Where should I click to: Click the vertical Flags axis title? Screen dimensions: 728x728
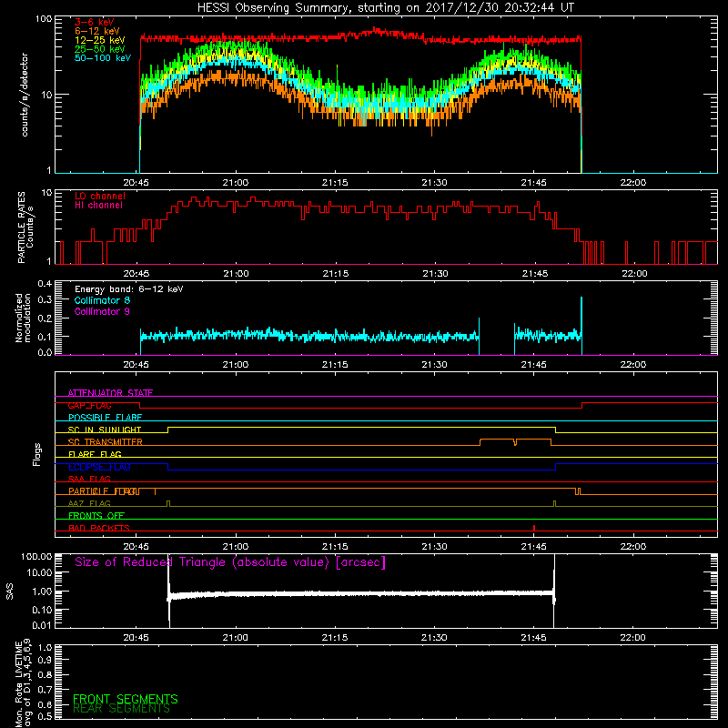[37, 454]
